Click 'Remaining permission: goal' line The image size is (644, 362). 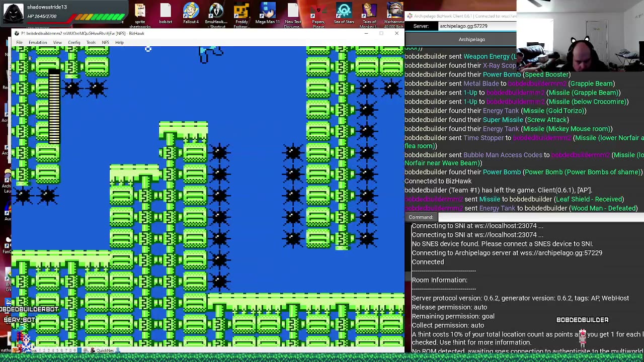[453, 316]
